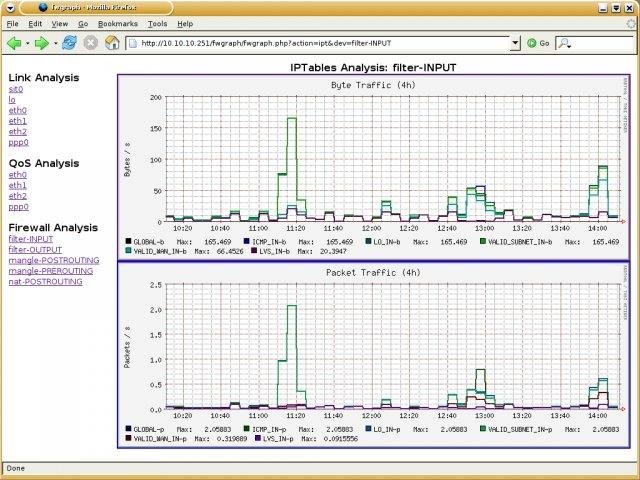Click the Byte Traffic (4h) graph title
The image size is (640, 480).
coord(373,85)
